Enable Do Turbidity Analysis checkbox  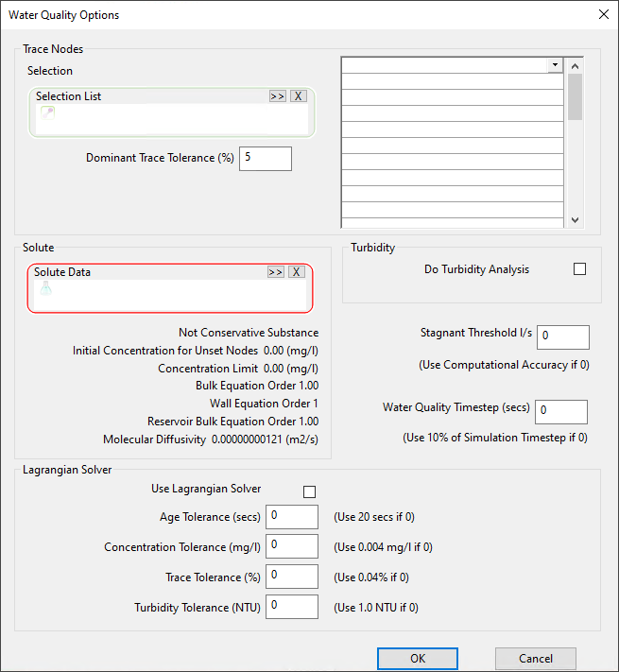(x=579, y=269)
